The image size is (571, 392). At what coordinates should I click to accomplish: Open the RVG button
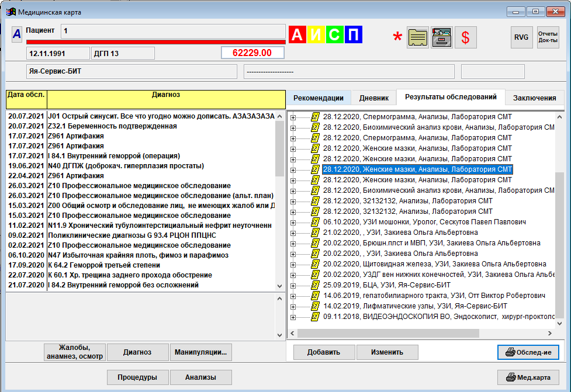click(x=521, y=37)
